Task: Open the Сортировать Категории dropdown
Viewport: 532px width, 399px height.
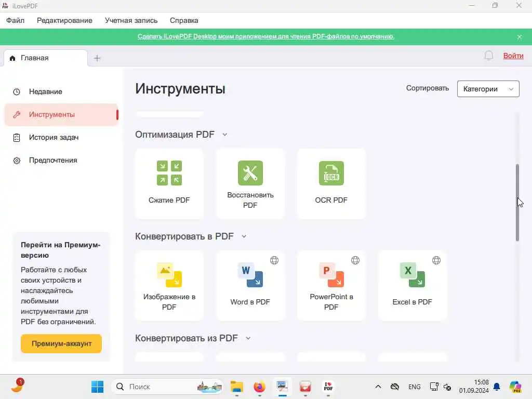Action: pos(488,89)
